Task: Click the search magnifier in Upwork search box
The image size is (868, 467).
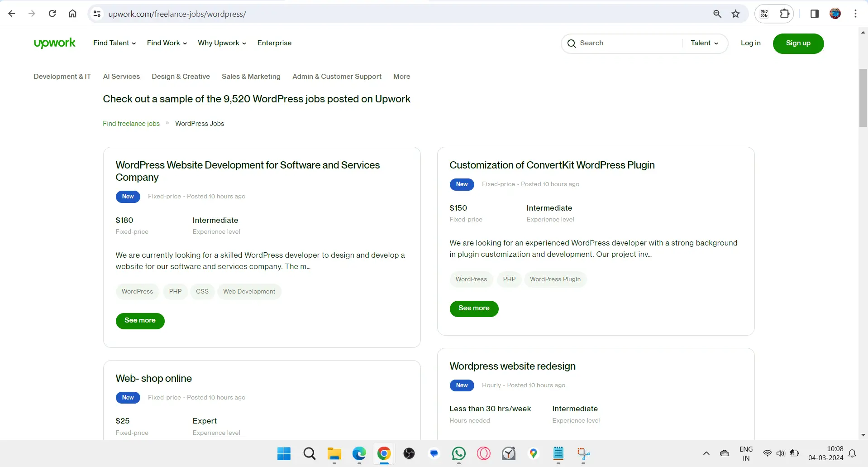Action: point(572,43)
